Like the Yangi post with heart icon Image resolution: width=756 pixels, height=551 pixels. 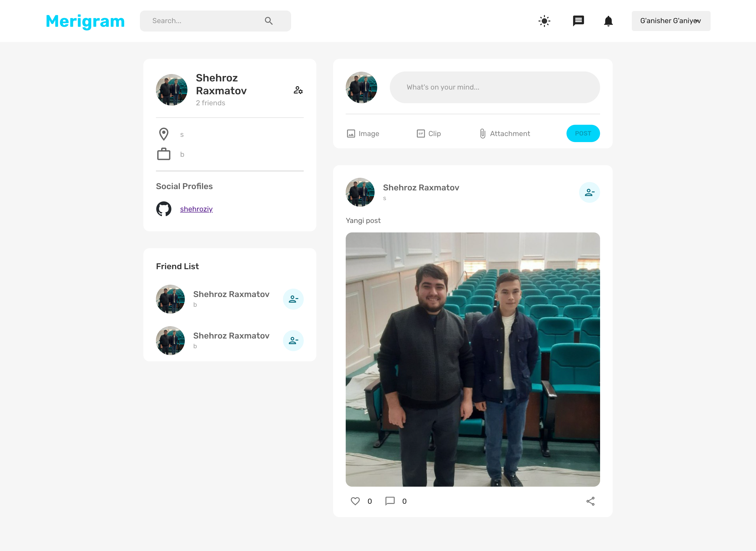tap(355, 501)
